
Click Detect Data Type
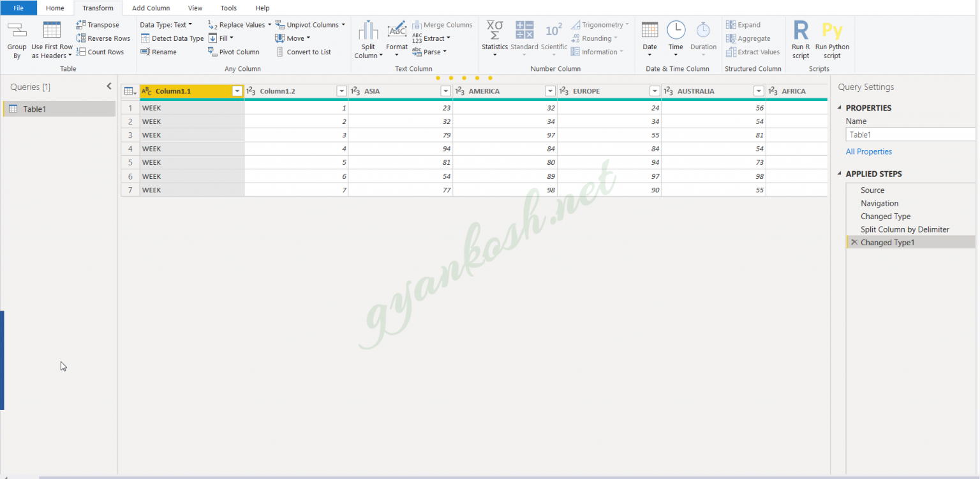pyautogui.click(x=172, y=38)
